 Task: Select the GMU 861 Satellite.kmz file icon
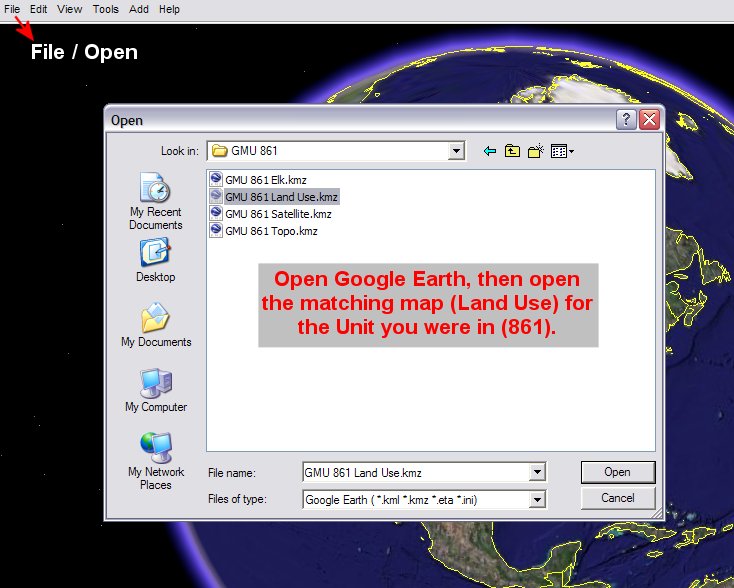click(216, 213)
